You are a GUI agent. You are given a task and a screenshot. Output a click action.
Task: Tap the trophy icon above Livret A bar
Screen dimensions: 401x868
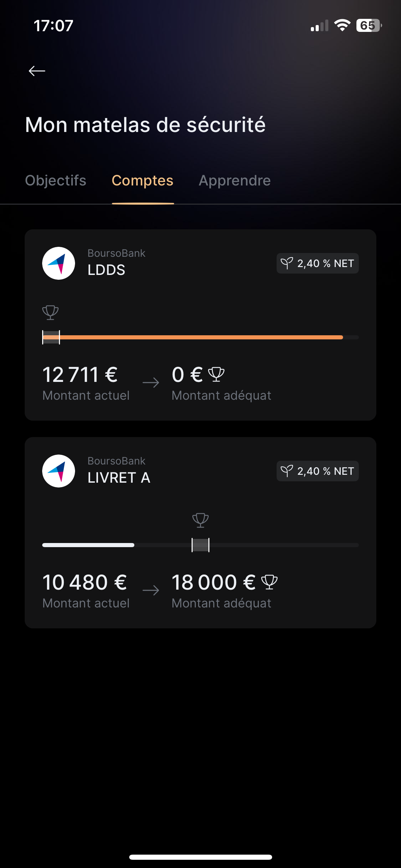tap(200, 520)
